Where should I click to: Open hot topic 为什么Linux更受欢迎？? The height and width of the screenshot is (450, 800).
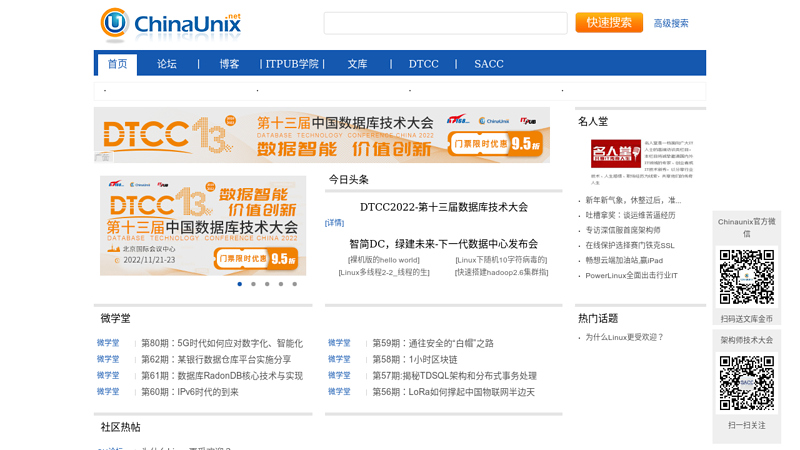[624, 337]
